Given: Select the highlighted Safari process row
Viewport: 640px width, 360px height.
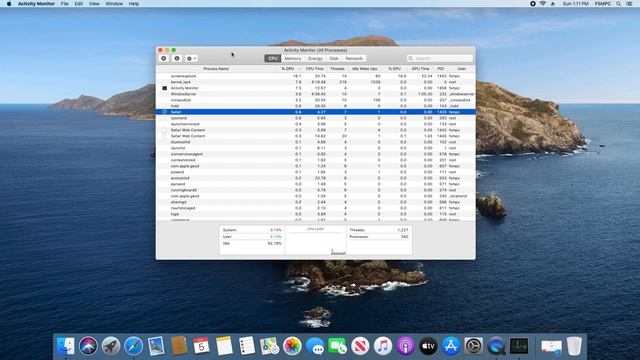Looking at the screenshot, I should [316, 112].
